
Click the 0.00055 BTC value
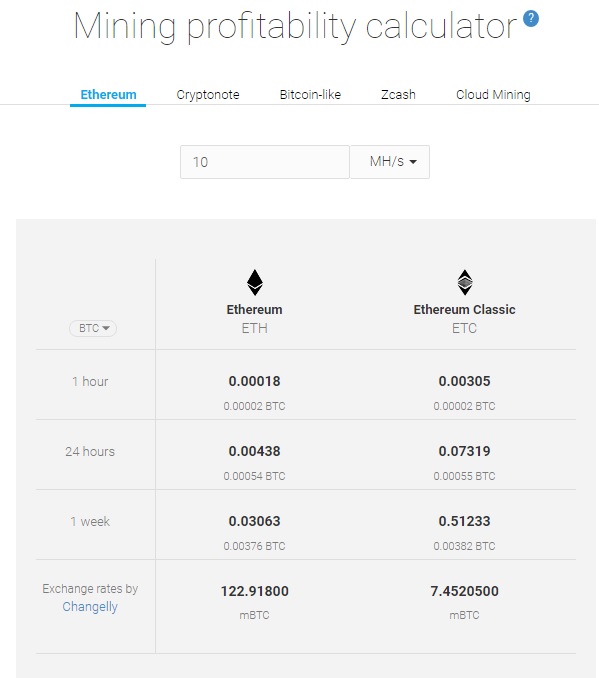(464, 476)
